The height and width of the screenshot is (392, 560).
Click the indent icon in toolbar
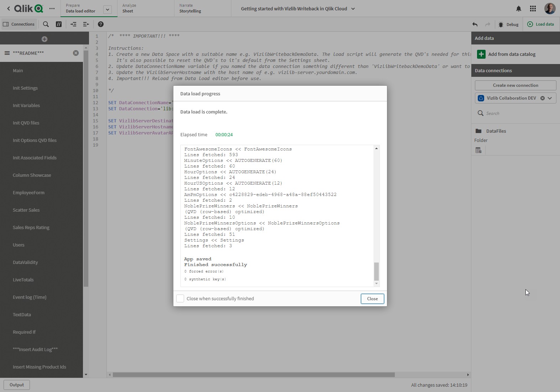click(x=73, y=24)
